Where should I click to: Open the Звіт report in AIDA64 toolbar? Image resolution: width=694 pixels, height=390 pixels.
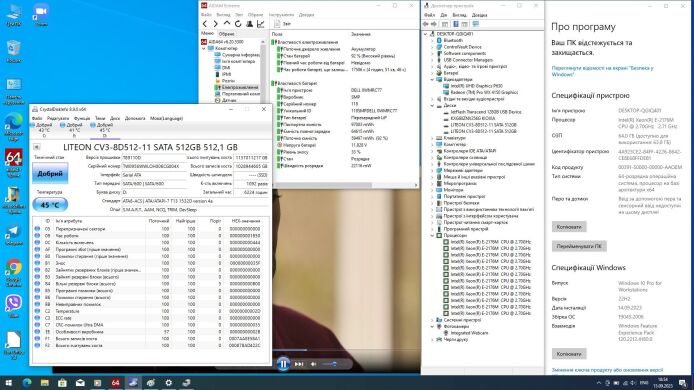(x=282, y=24)
